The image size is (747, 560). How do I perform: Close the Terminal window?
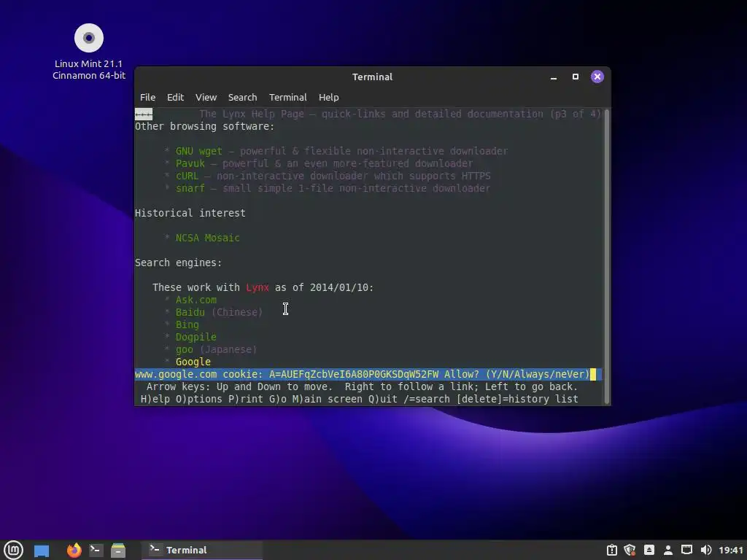tap(597, 77)
